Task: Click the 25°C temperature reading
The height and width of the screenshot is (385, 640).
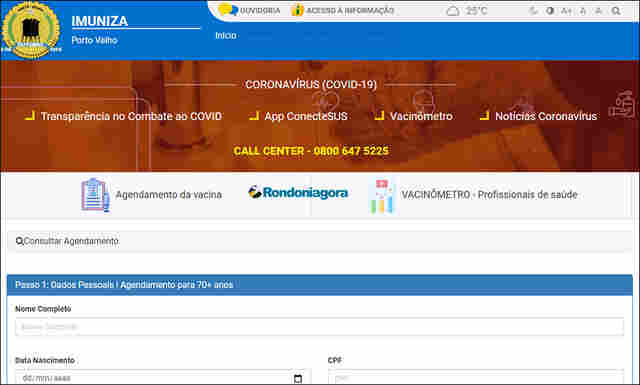Action: click(476, 11)
